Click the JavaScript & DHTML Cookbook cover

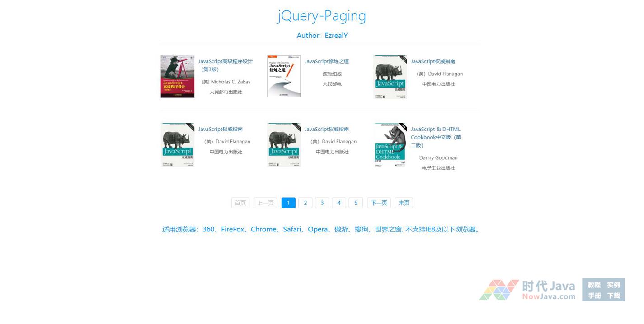click(390, 144)
